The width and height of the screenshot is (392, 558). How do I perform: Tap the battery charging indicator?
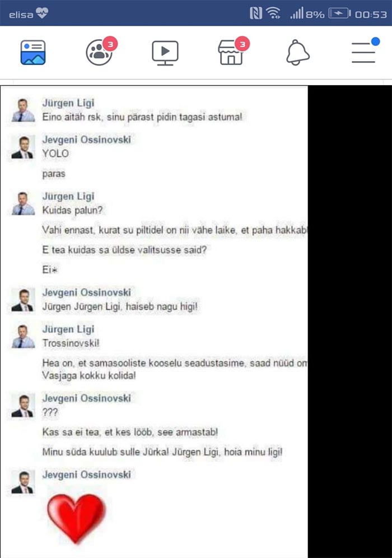(x=339, y=13)
